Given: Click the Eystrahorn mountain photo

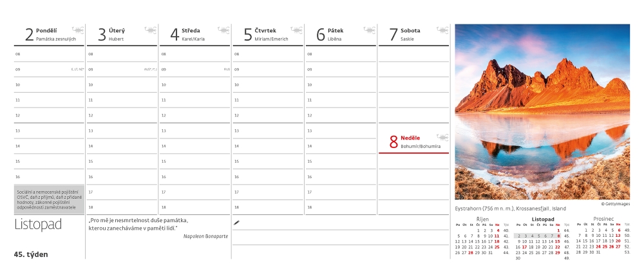Looking at the screenshot, I should 542,112.
